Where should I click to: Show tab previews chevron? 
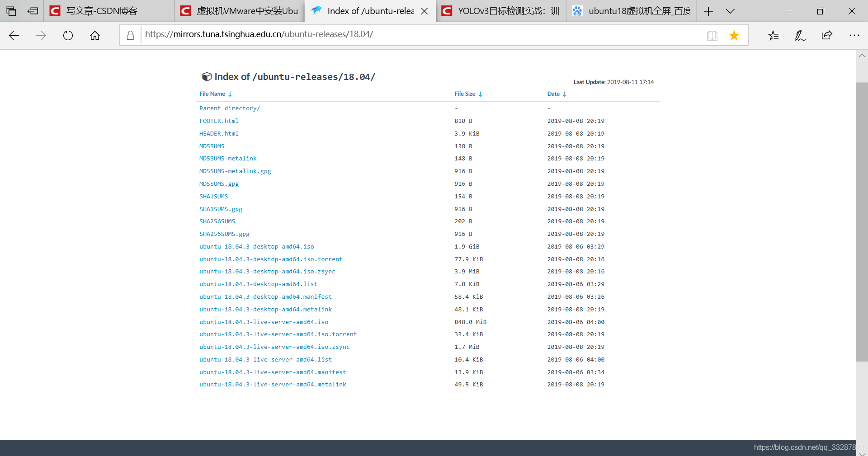tap(730, 11)
